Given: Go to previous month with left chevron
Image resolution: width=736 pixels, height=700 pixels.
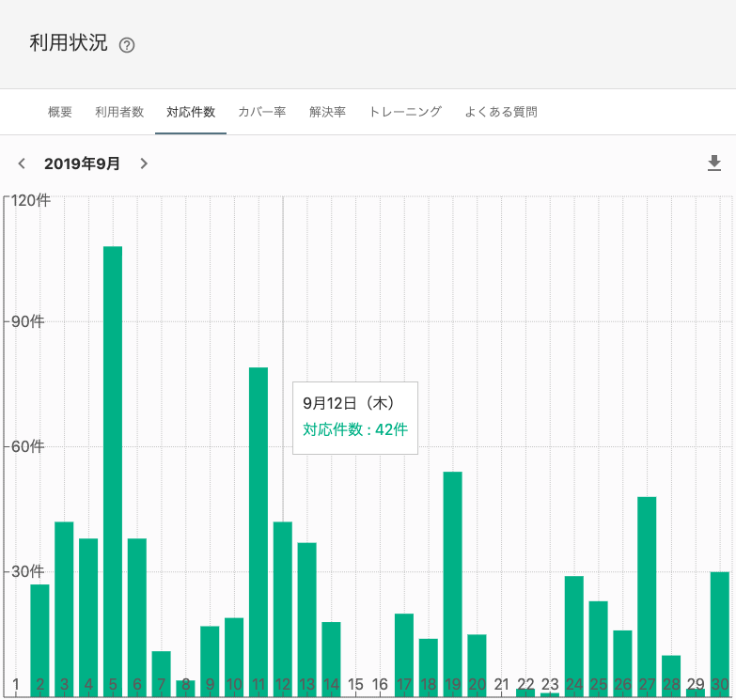Looking at the screenshot, I should (22, 163).
